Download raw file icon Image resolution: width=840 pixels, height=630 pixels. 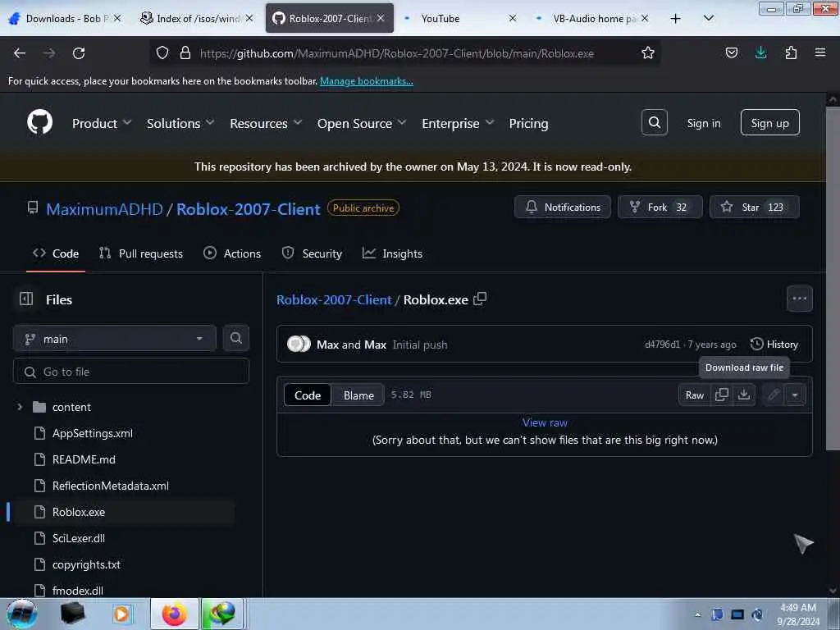coord(744,395)
